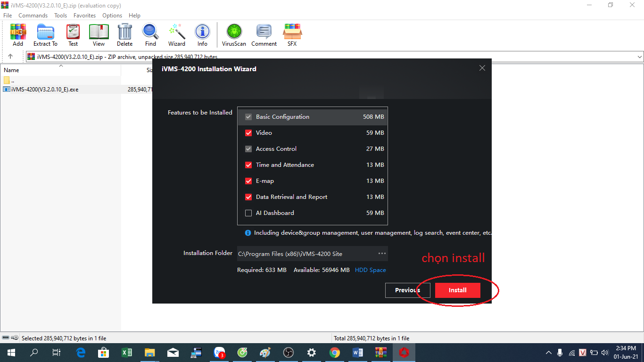Open the View toolbar icon

point(99,35)
